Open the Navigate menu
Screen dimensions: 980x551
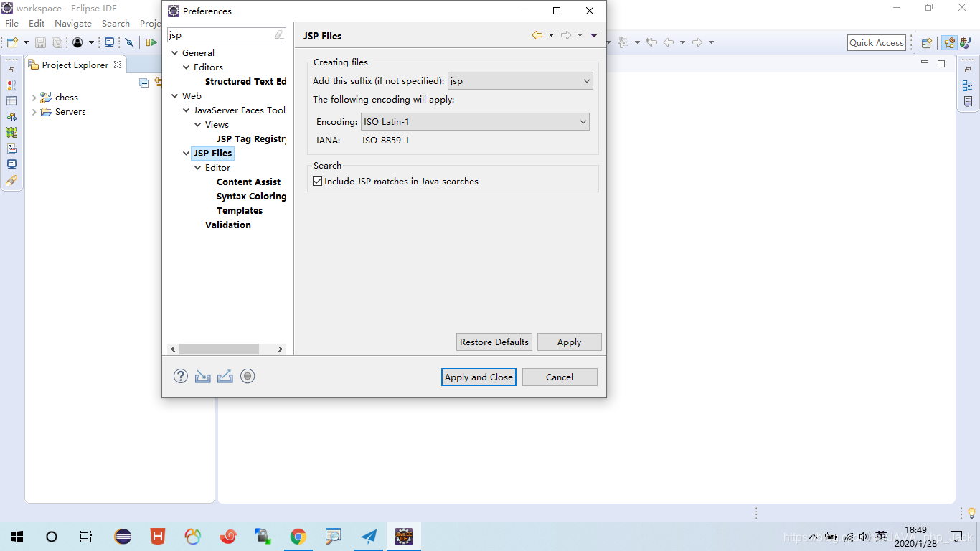[73, 24]
